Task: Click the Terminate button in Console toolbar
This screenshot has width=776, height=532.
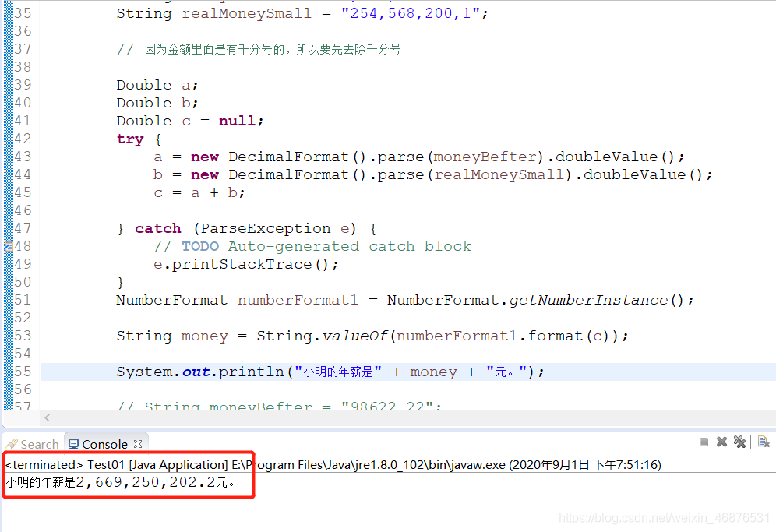Action: pyautogui.click(x=704, y=442)
